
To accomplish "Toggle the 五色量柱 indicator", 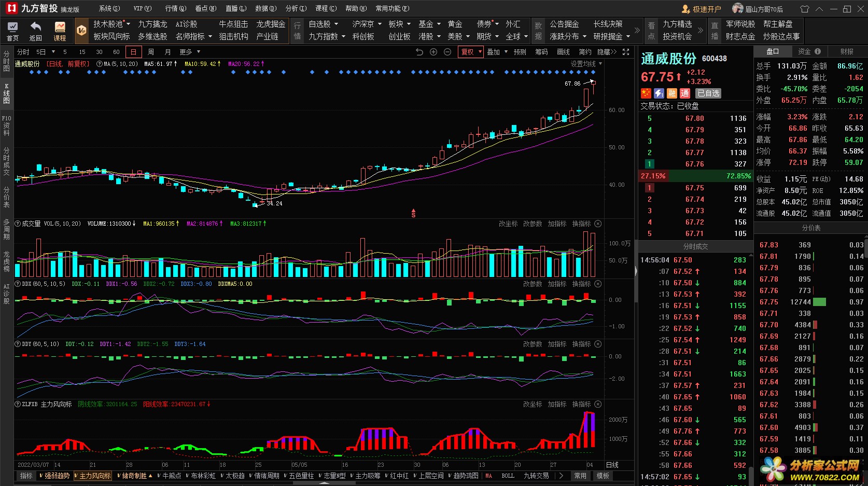I will (x=299, y=476).
